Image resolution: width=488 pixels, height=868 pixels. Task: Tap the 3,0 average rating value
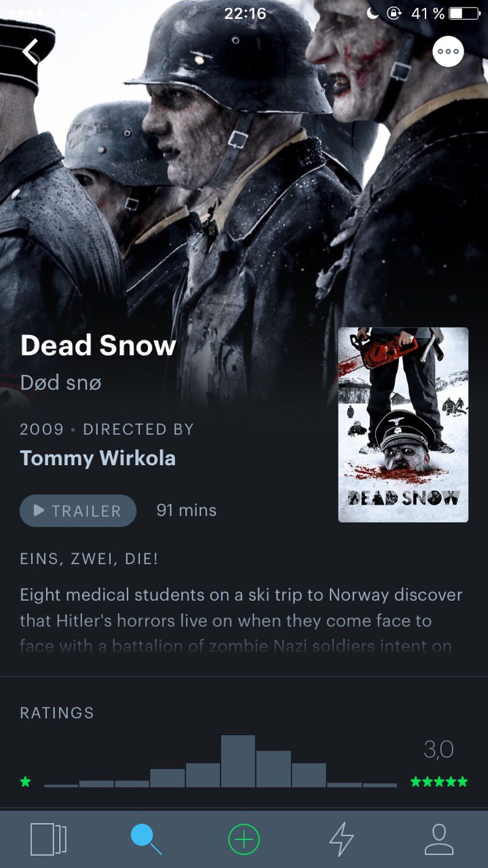coord(438,750)
